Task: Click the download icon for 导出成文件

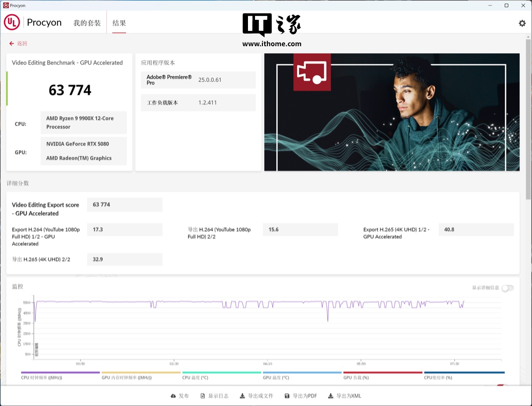Action: tap(242, 396)
